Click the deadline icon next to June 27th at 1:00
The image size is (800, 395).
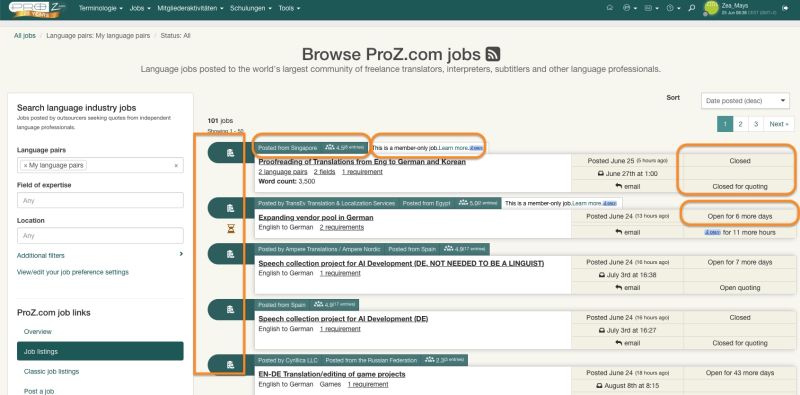pyautogui.click(x=601, y=174)
